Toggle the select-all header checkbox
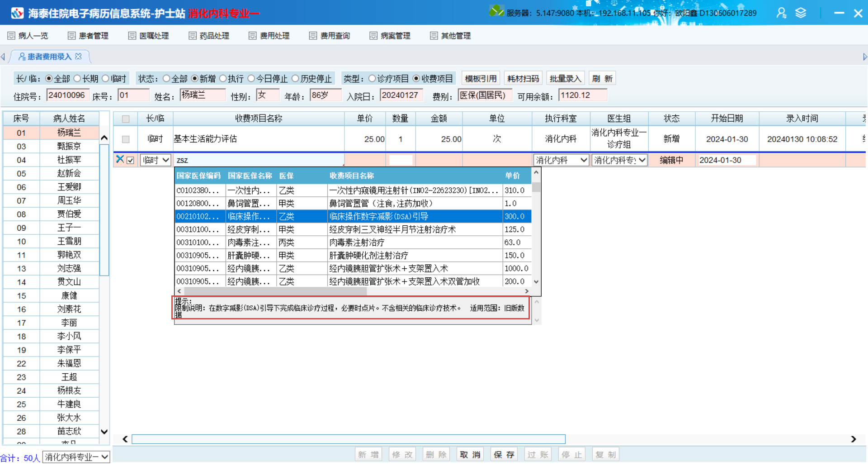 point(126,119)
